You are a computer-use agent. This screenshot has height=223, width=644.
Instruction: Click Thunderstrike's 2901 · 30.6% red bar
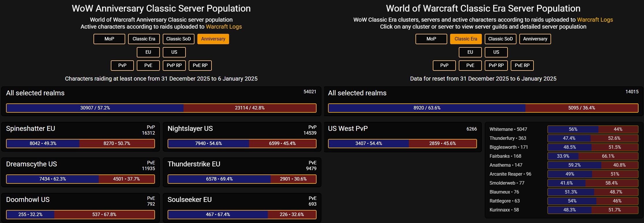point(293,179)
